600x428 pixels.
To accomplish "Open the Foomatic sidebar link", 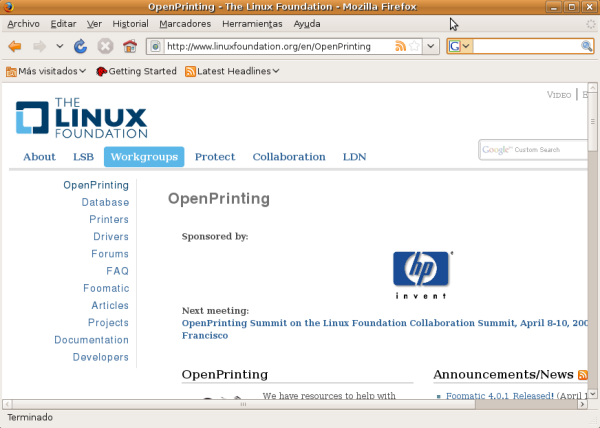I will (106, 288).
